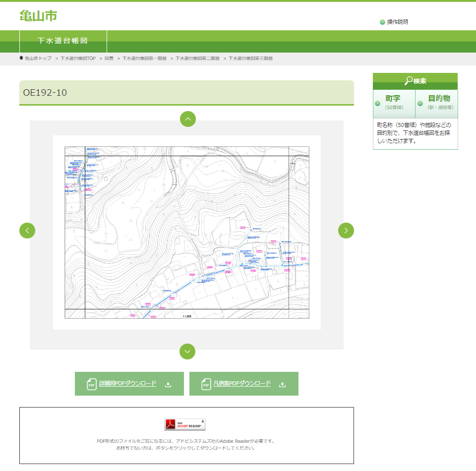Image resolution: width=476 pixels, height=471 pixels.
Task: Open the 目的物 (駅・施設等) search tab
Action: pos(437,102)
